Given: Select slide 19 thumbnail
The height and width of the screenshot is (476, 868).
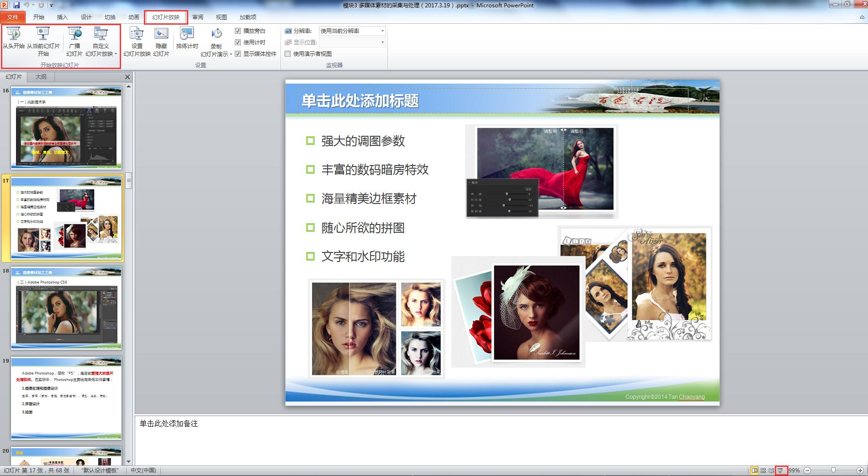Looking at the screenshot, I should tap(66, 398).
